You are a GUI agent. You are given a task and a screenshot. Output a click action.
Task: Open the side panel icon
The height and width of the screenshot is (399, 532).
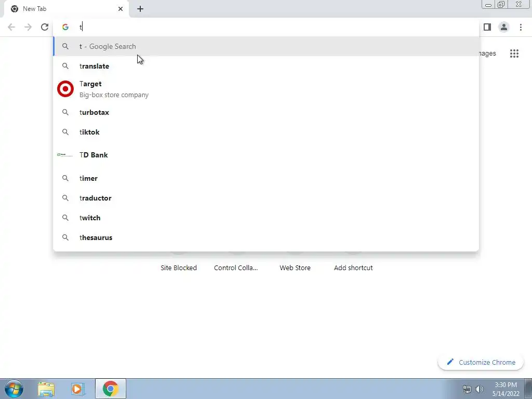click(487, 27)
